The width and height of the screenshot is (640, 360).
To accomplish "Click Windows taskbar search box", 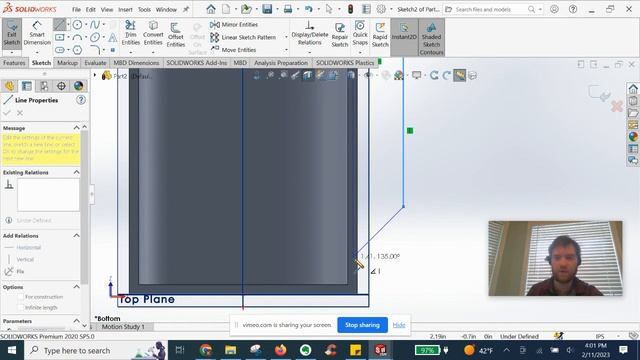I will point(96,350).
